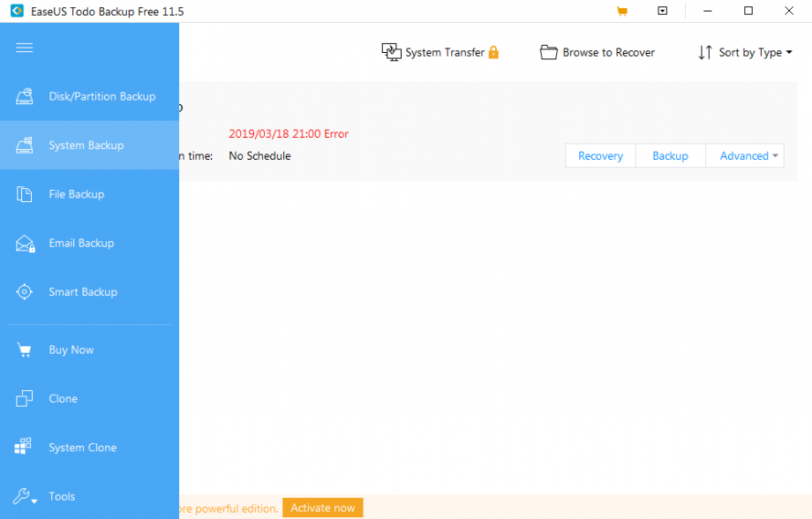Click the System Backup sidebar icon
The width and height of the screenshot is (812, 519).
point(25,146)
